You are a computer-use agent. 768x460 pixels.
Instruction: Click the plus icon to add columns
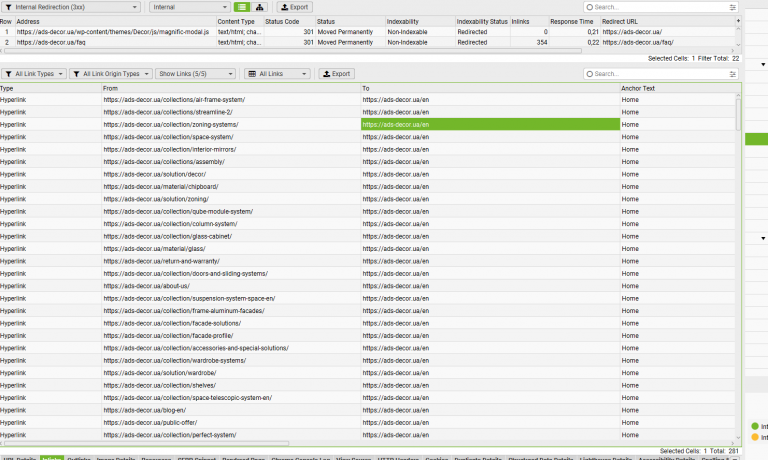[x=738, y=21]
